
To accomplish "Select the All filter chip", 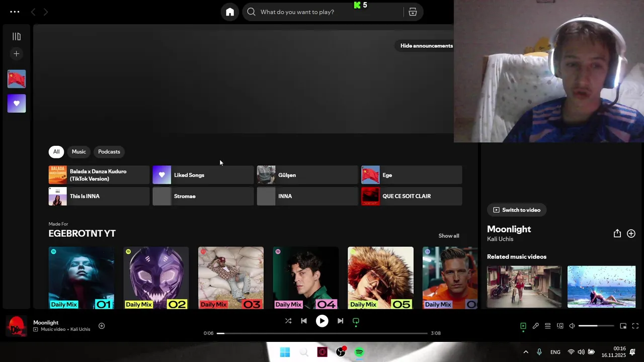I will [x=56, y=152].
